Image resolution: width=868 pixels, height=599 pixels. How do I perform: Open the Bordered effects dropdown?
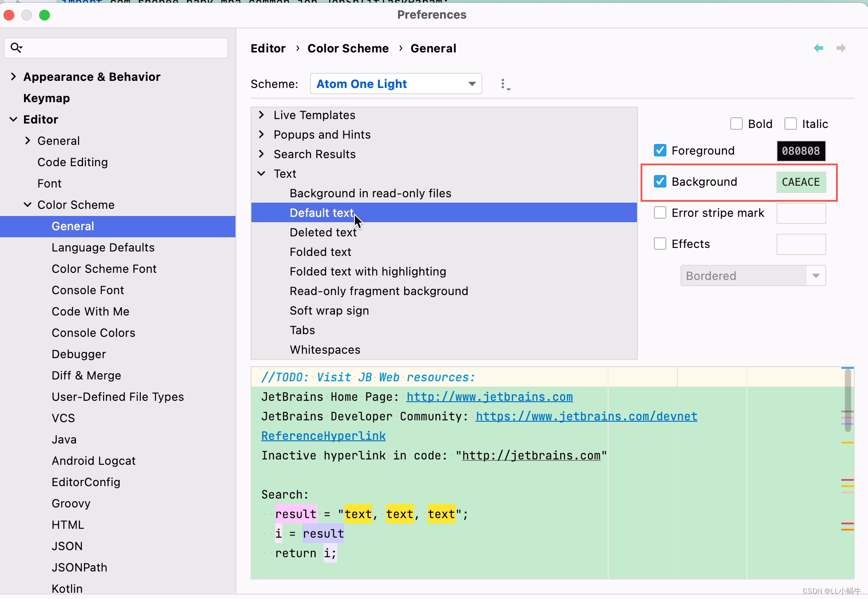pos(753,276)
